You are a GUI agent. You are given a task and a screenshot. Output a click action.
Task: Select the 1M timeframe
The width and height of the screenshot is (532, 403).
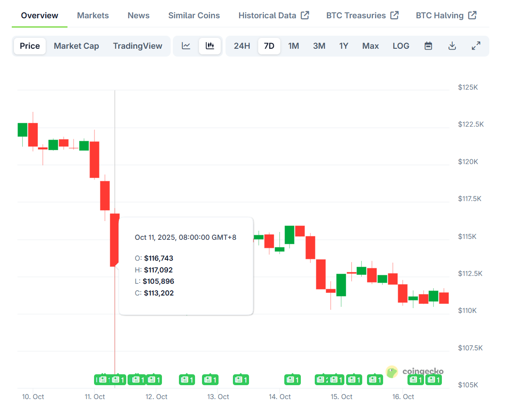(293, 46)
